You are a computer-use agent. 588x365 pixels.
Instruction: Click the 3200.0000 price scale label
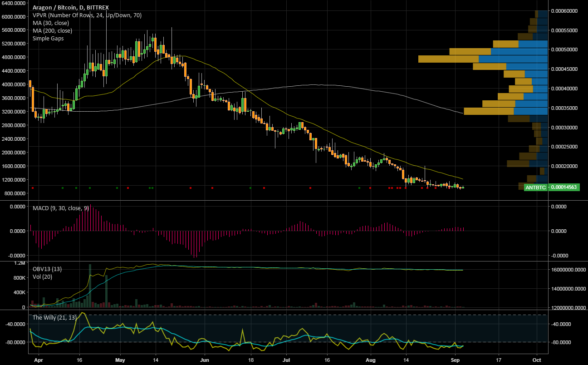coord(13,112)
